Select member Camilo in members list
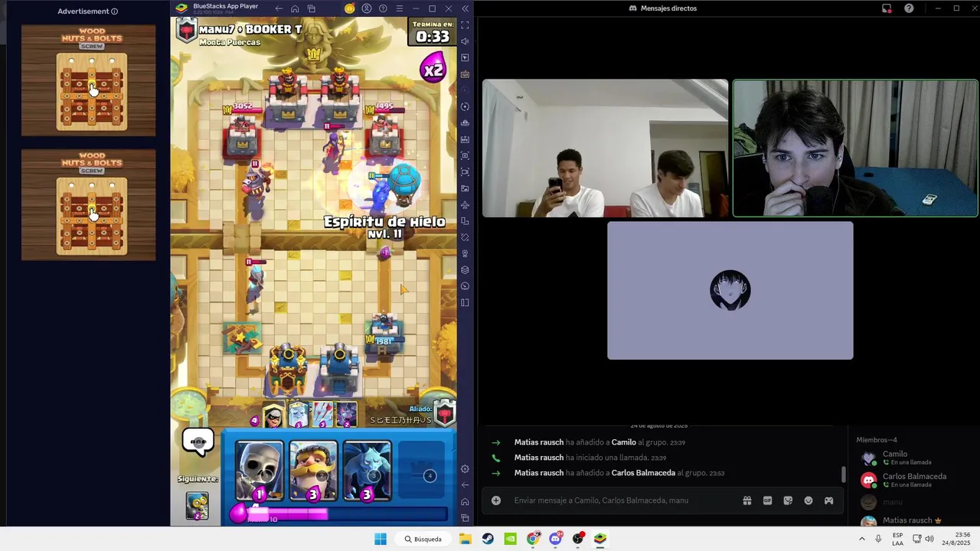 point(913,458)
